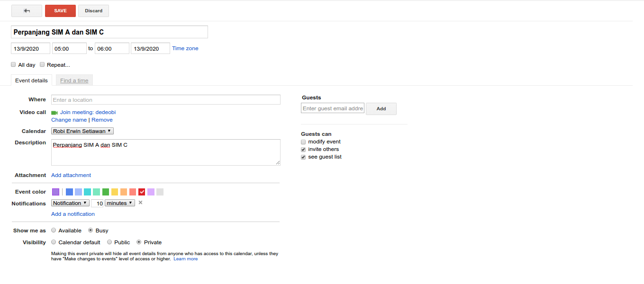Uncheck guests can see guest list

tap(303, 157)
